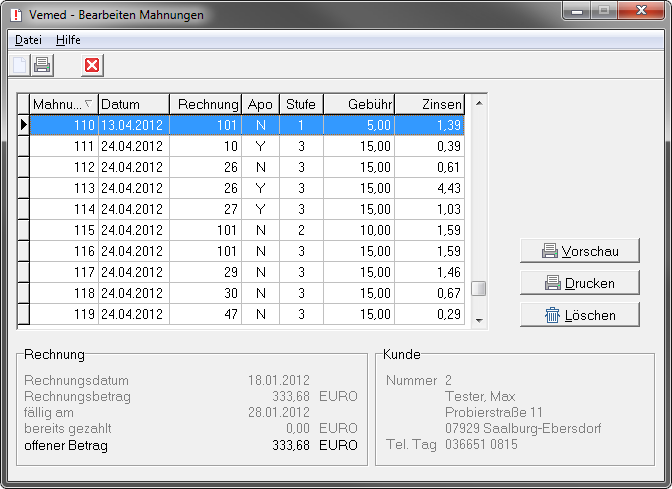Screen dimensions: 672x489
Task: Select the row with Mahnung number 111
Action: click(x=247, y=146)
